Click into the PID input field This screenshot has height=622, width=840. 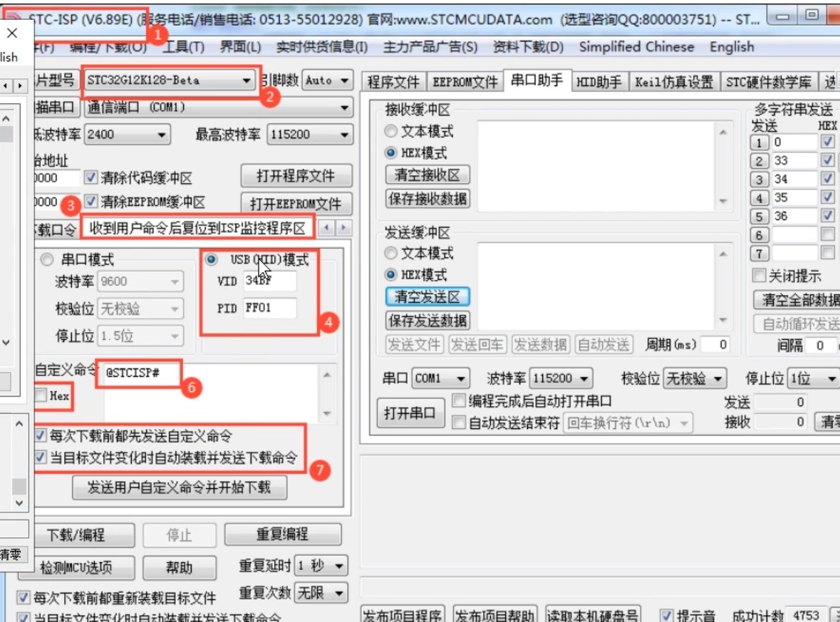(269, 308)
